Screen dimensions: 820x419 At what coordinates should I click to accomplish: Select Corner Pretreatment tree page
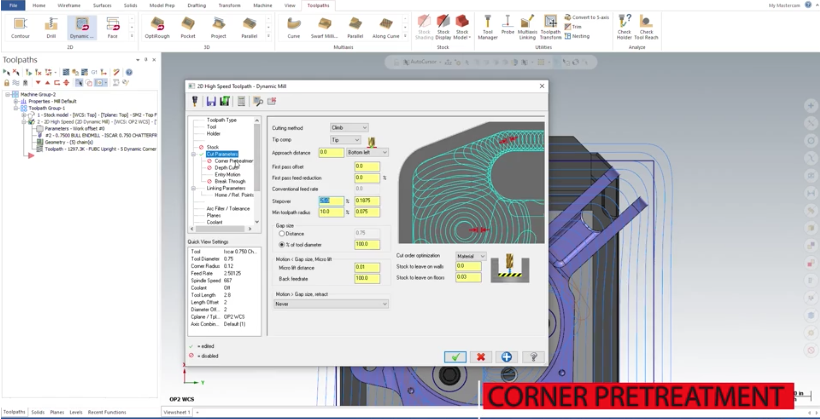[x=234, y=161]
